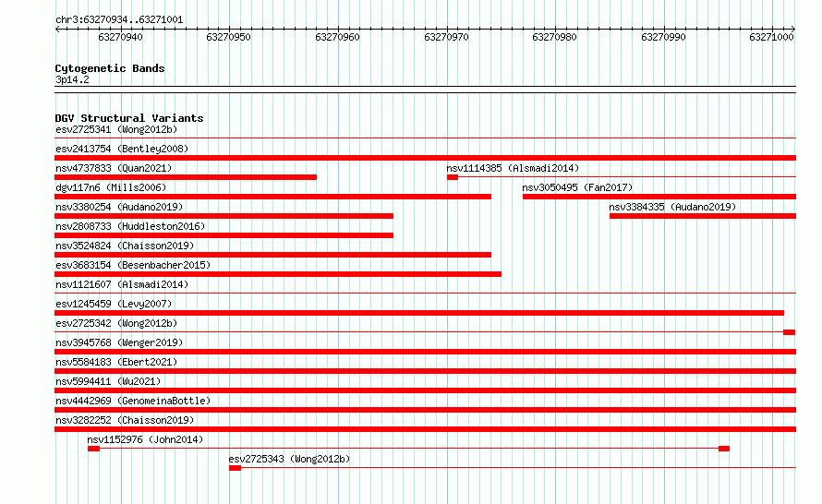The image size is (822, 504).
Task: Click the nsv3282252 (Chaisson2019) label
Action: [x=125, y=420]
